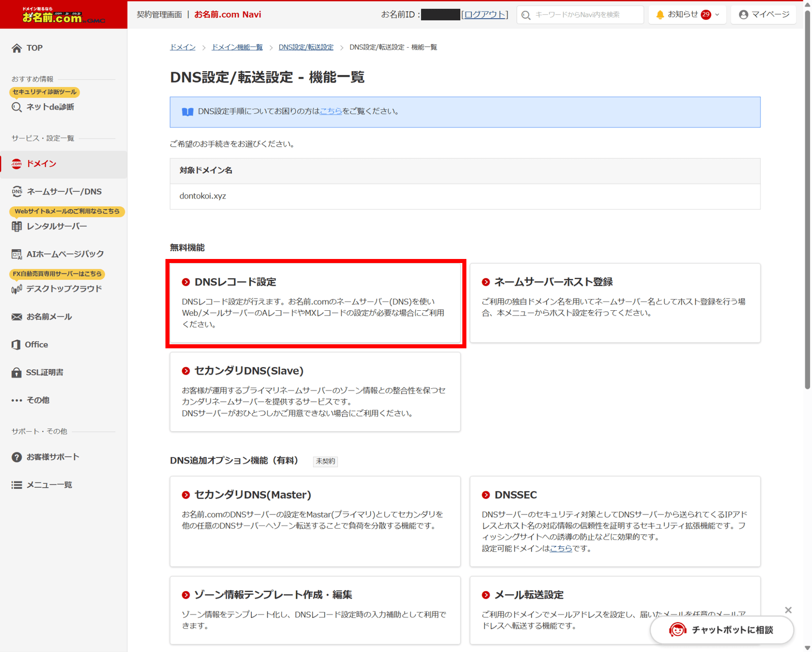812x652 pixels.
Task: Click the その他 three-dots icon
Action: [x=17, y=400]
